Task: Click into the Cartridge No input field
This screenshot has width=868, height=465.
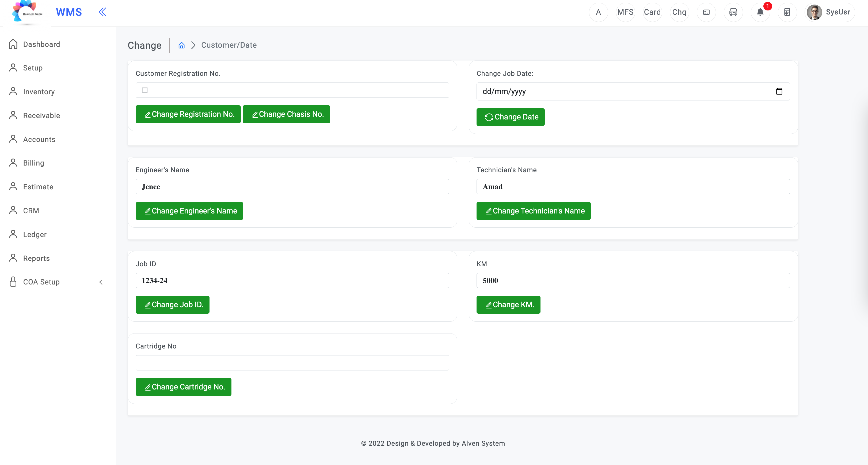Action: (292, 363)
